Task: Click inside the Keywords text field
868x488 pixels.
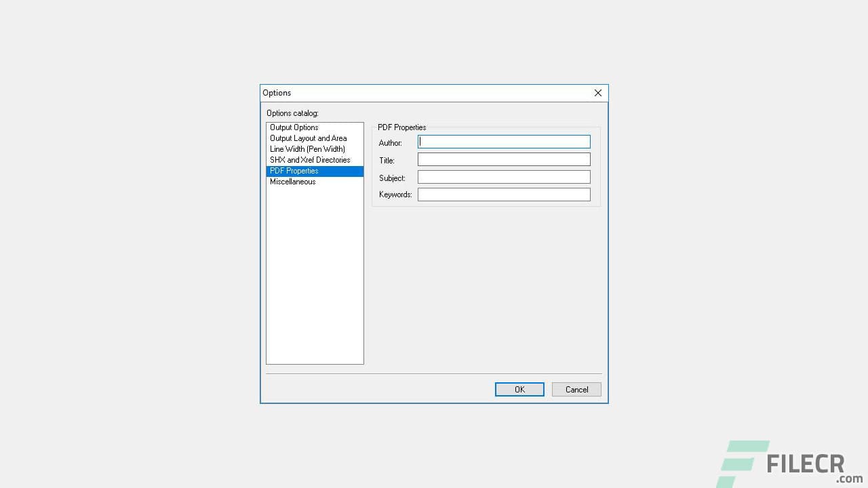Action: click(x=503, y=195)
